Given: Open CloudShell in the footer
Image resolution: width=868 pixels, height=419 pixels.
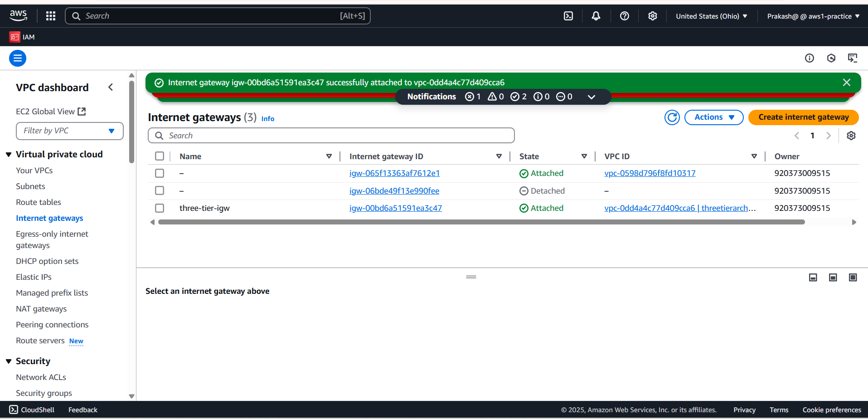Looking at the screenshot, I should pos(32,410).
